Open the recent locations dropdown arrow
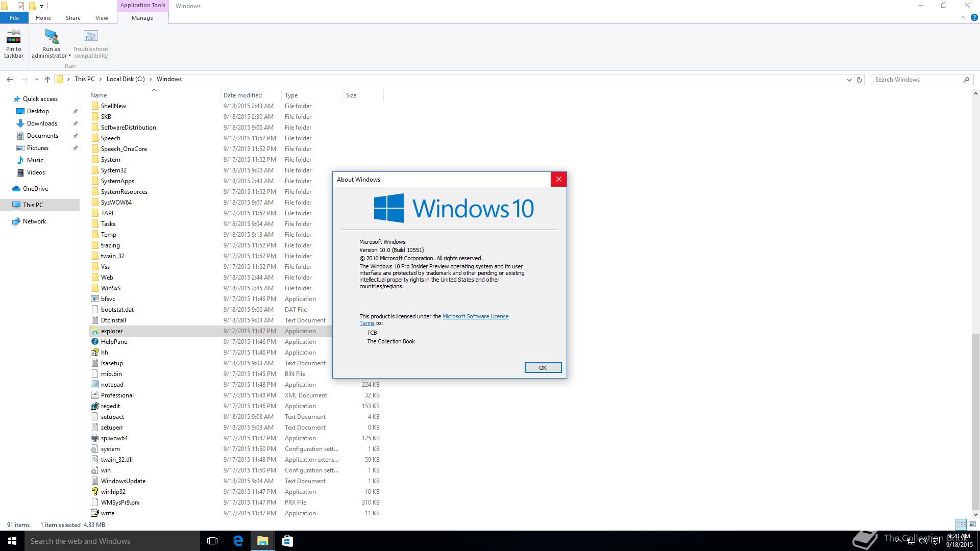 [37, 80]
